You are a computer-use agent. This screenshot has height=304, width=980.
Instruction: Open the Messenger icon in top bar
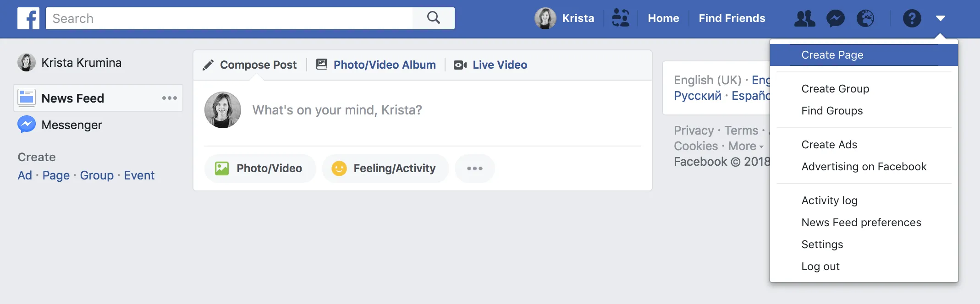(836, 18)
